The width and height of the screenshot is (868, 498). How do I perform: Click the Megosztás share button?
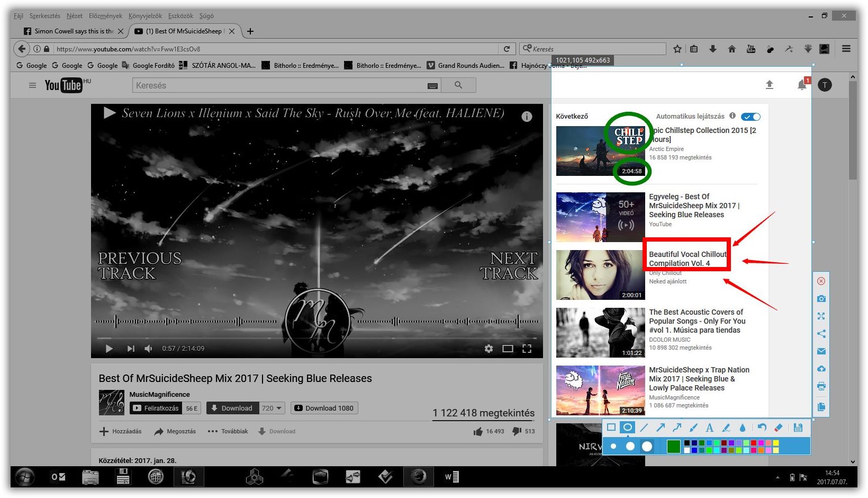175,431
